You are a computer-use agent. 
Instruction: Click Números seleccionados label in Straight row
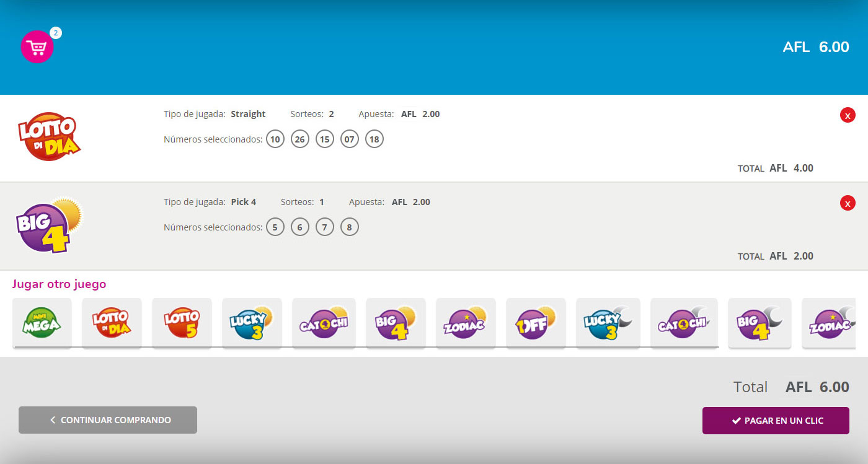pyautogui.click(x=213, y=139)
